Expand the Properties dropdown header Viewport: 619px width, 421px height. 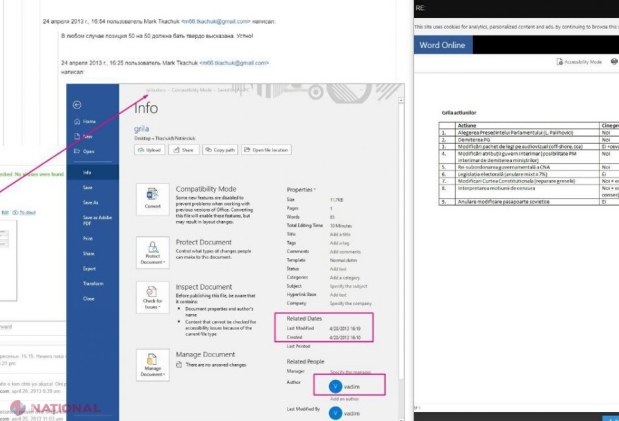point(301,190)
